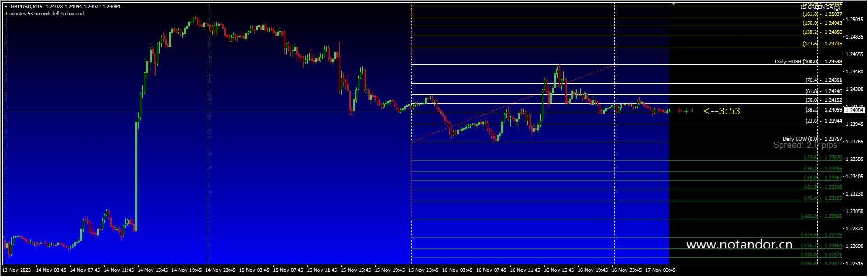Click the chart shift triangle marker at top
Viewport: 868px width, 277px height.
tap(673, 3)
